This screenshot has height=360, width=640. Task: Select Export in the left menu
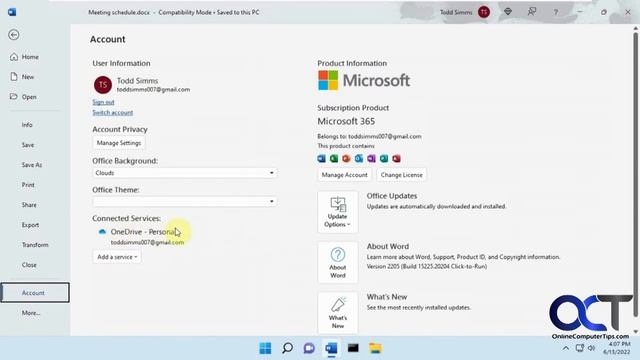pyautogui.click(x=30, y=225)
